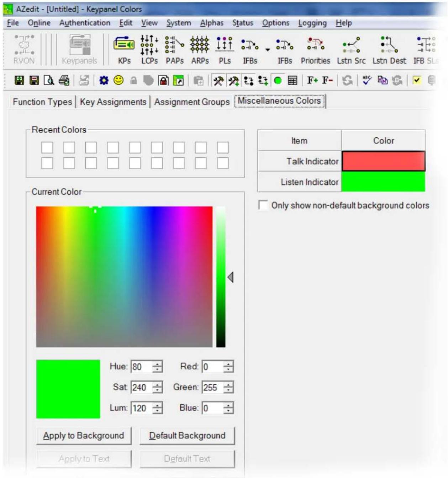Viewport: 448px width, 478px height.
Task: Increase the Sat value with spinner arrow
Action: click(157, 384)
